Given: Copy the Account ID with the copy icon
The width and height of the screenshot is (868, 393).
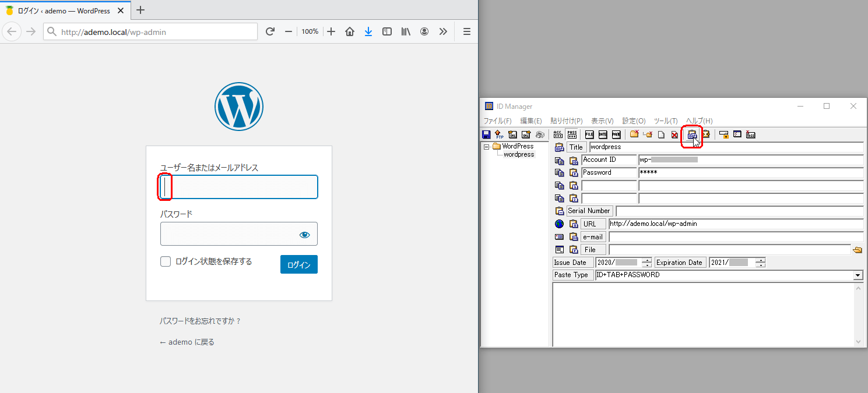Looking at the screenshot, I should (560, 160).
